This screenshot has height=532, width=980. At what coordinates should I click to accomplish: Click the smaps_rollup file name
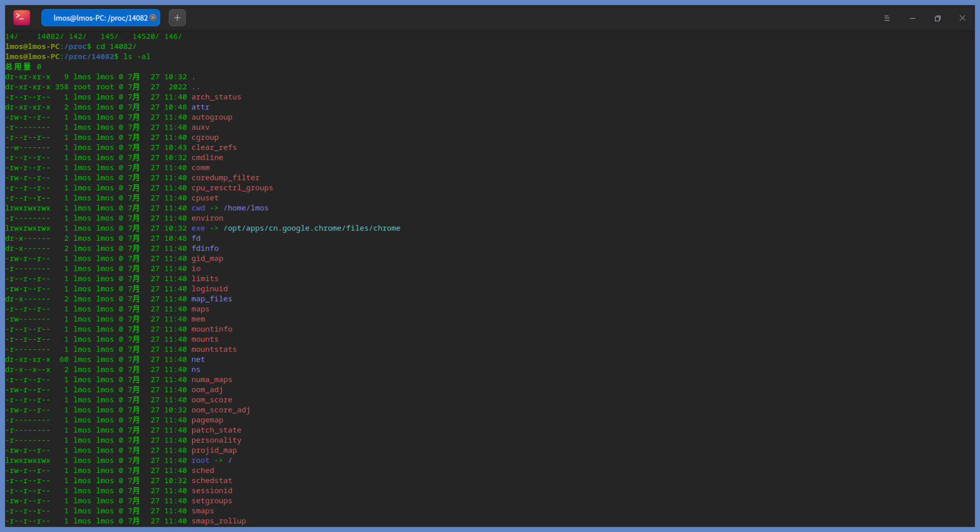click(219, 521)
